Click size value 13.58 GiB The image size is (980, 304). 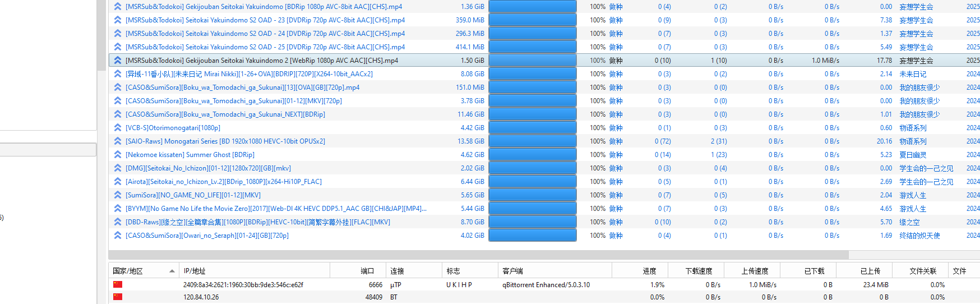point(471,141)
